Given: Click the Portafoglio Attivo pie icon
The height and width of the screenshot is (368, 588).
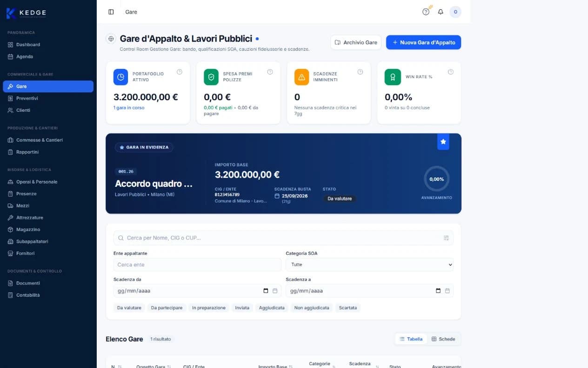Looking at the screenshot, I should tap(120, 77).
